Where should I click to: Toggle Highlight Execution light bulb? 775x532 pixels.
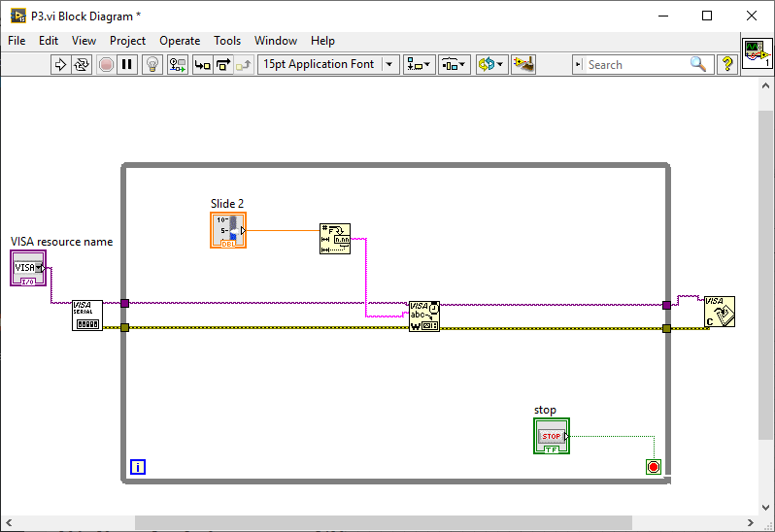[x=152, y=65]
